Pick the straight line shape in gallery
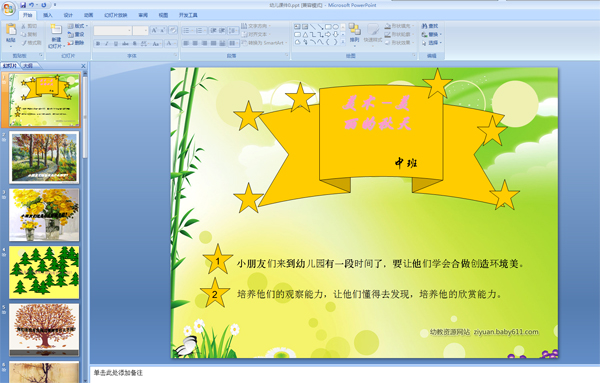The height and width of the screenshot is (383, 600). [313, 27]
